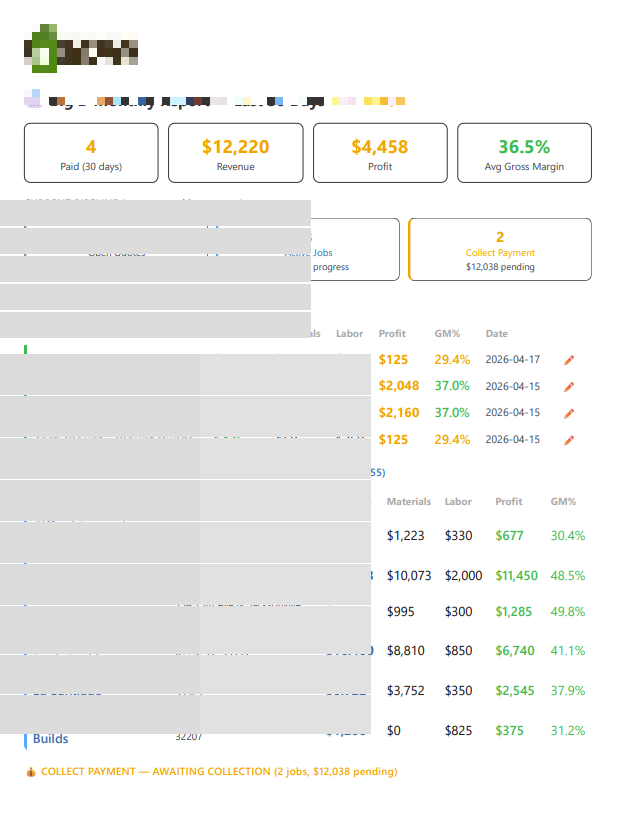Select the Paid (30 days) stat card
Image resolution: width=623 pixels, height=818 pixels.
(x=91, y=152)
